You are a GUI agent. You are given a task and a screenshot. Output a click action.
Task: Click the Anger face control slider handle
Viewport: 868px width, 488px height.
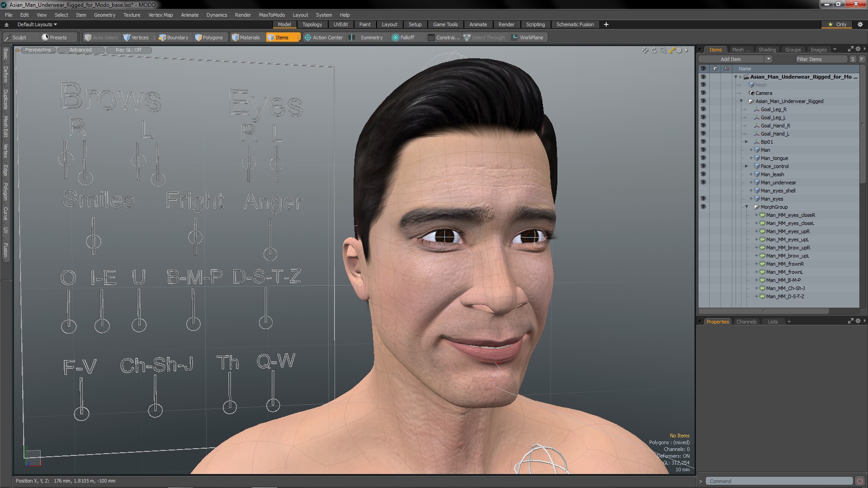(270, 253)
